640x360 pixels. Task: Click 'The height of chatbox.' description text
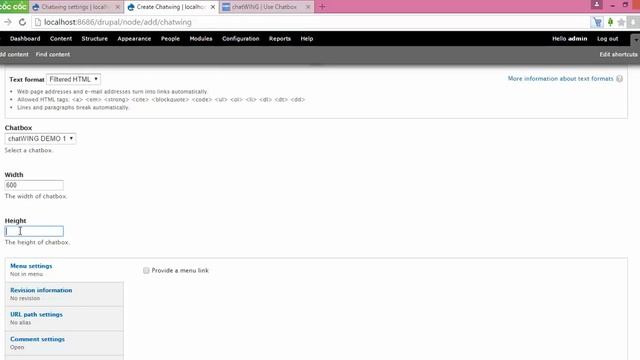[x=37, y=242]
